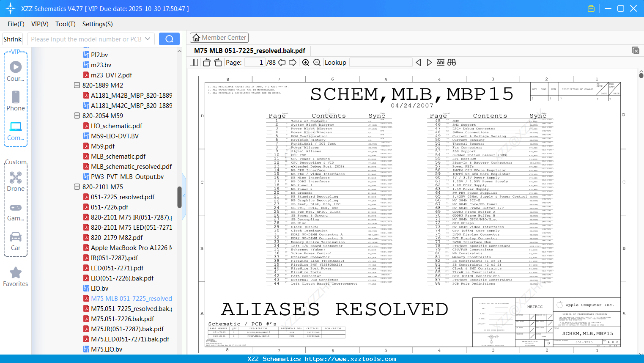
Task: Select the Computer category icon
Action: (16, 131)
